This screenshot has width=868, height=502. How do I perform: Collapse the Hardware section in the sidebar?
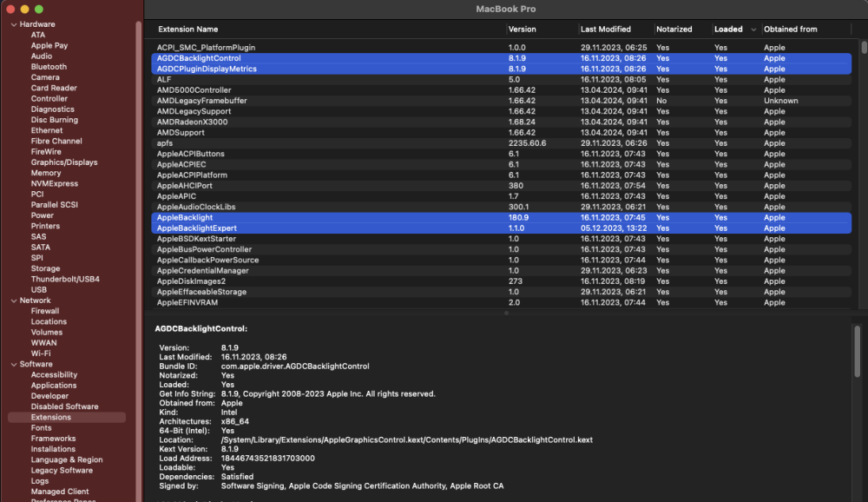13,24
